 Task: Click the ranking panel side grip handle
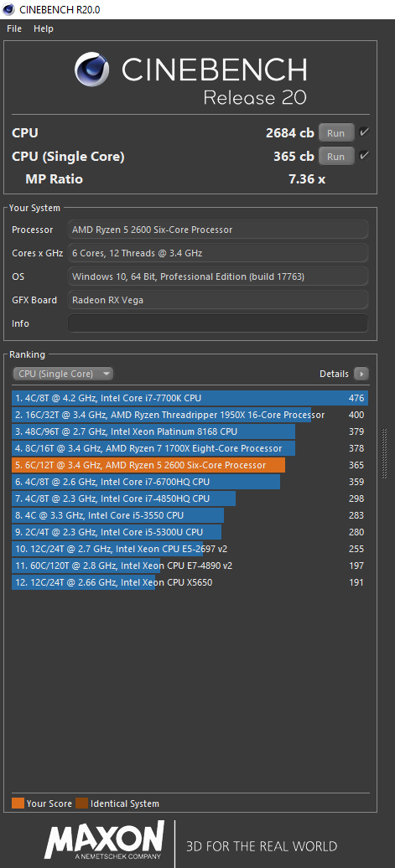click(384, 452)
